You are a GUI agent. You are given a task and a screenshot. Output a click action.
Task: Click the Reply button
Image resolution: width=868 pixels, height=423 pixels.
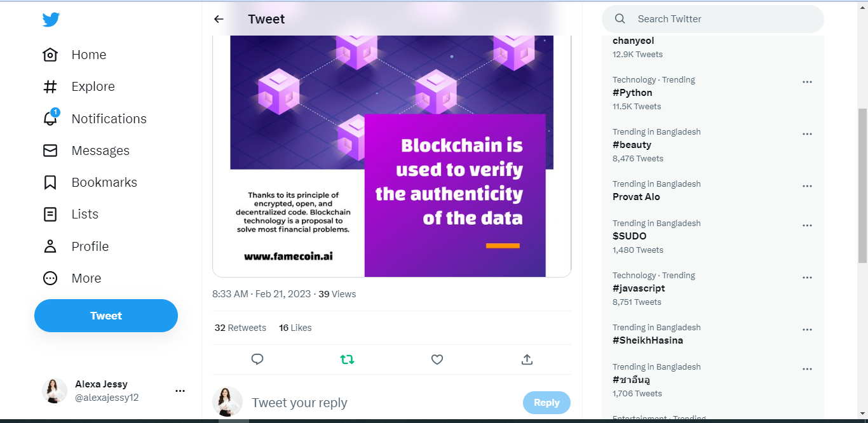546,403
